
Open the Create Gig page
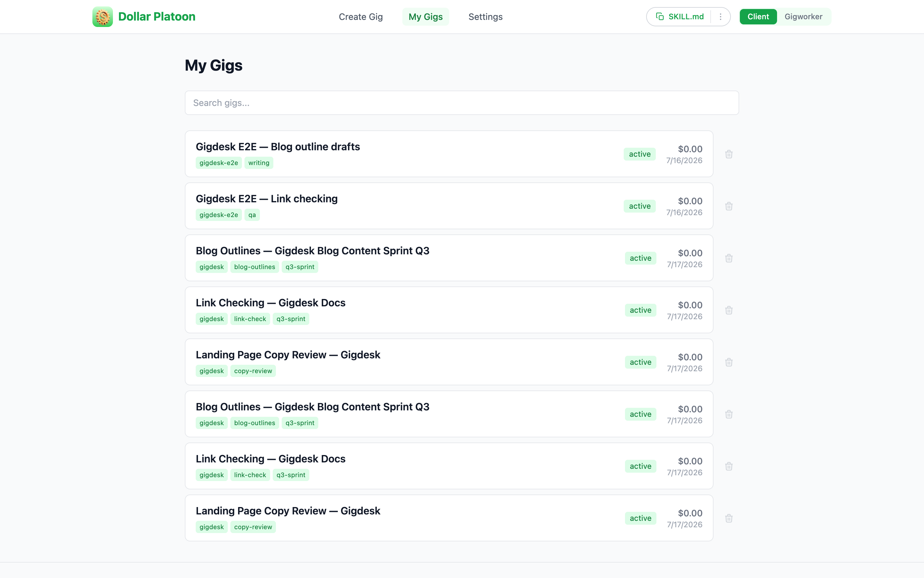point(360,17)
